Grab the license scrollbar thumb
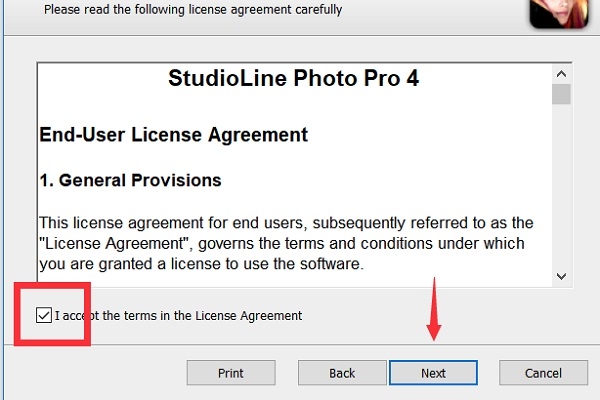 (561, 94)
